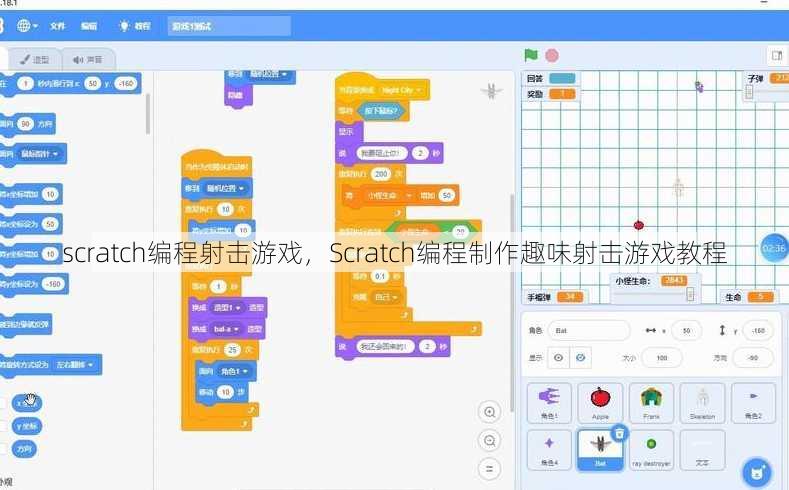Viewport: 789px width, 490px height.
Task: Toggle the stage layout size icon
Action: point(777,55)
